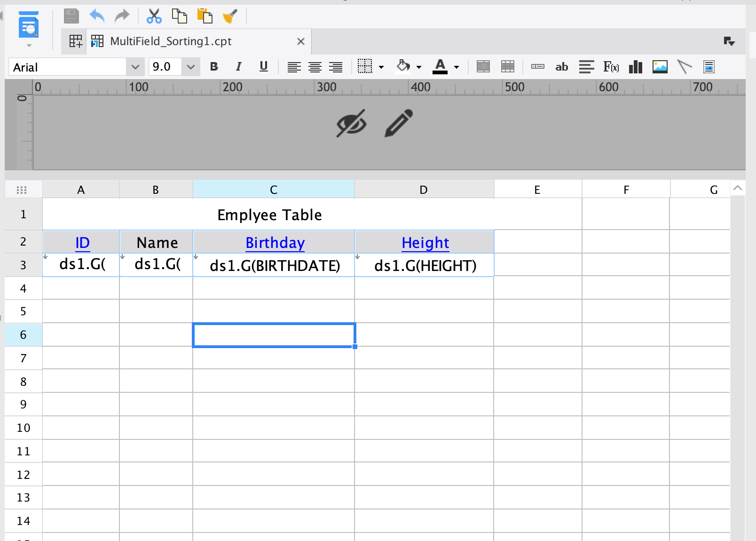This screenshot has width=756, height=541.
Task: Insert a chart with the chart icon
Action: (635, 67)
